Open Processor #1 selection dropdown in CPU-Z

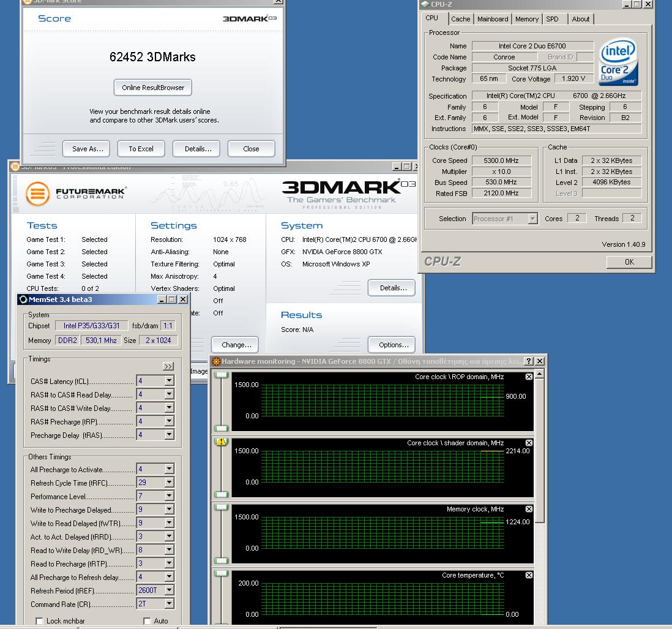click(532, 219)
